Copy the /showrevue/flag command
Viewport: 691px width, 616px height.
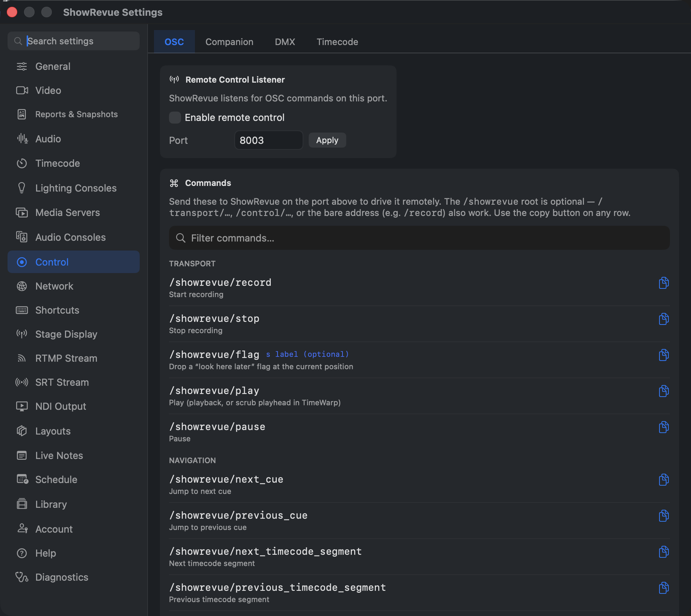point(664,355)
